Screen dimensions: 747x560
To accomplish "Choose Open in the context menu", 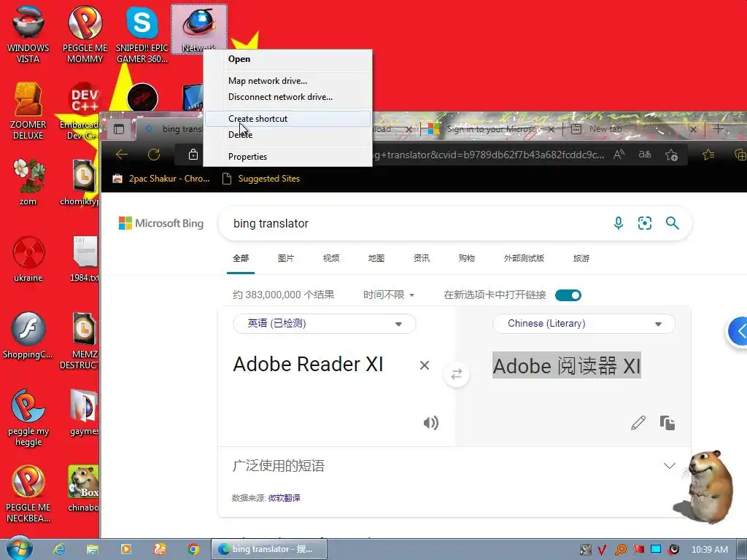I will click(287, 59).
